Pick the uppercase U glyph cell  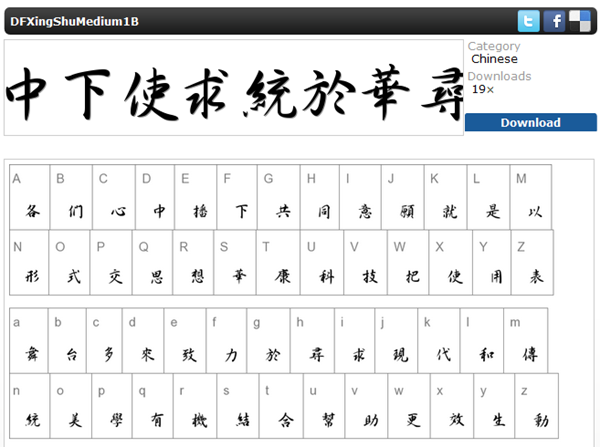tap(322, 263)
